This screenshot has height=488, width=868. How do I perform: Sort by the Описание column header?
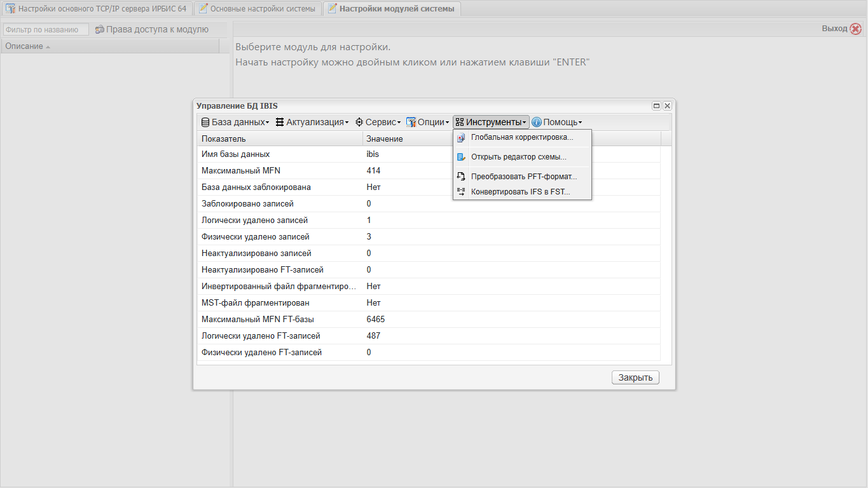point(110,46)
